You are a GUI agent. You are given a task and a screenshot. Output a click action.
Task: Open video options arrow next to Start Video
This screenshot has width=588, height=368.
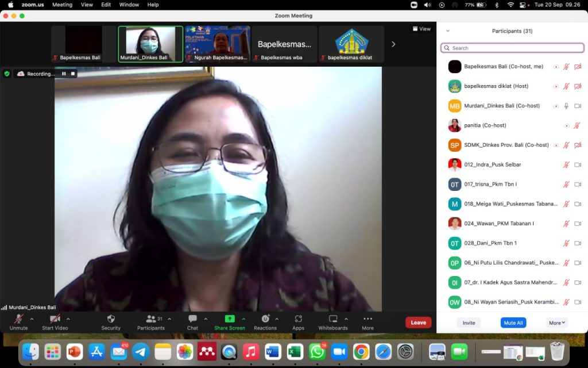click(x=68, y=319)
